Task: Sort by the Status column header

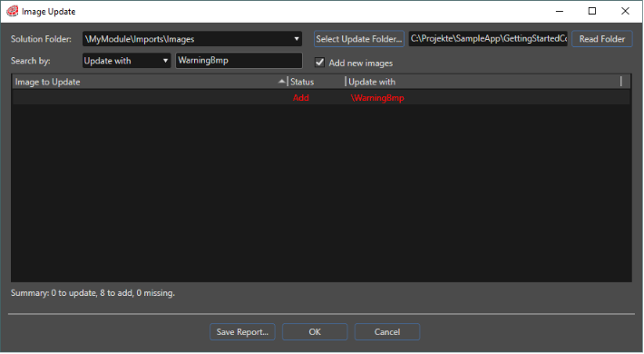Action: pyautogui.click(x=317, y=82)
